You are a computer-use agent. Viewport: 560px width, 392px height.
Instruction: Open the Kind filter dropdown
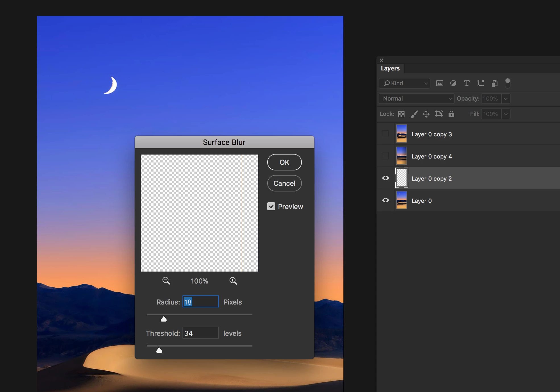click(x=404, y=83)
